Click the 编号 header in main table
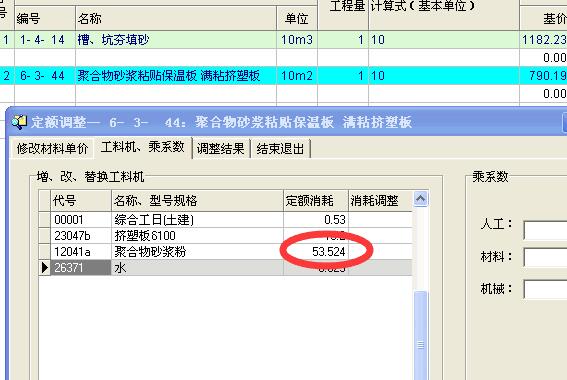 pos(44,18)
